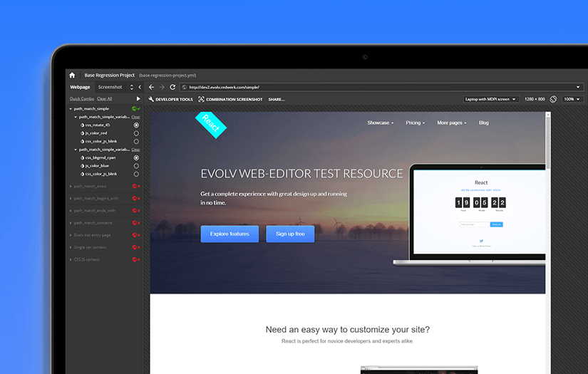This screenshot has width=588, height=374.
Task: Click the browser forward arrow
Action: tap(162, 87)
